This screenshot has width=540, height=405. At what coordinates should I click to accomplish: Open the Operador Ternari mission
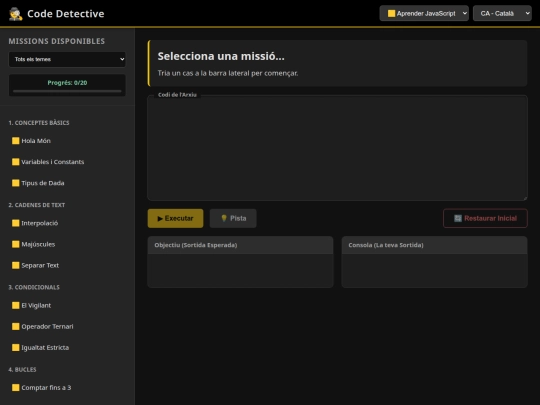[x=67, y=326]
